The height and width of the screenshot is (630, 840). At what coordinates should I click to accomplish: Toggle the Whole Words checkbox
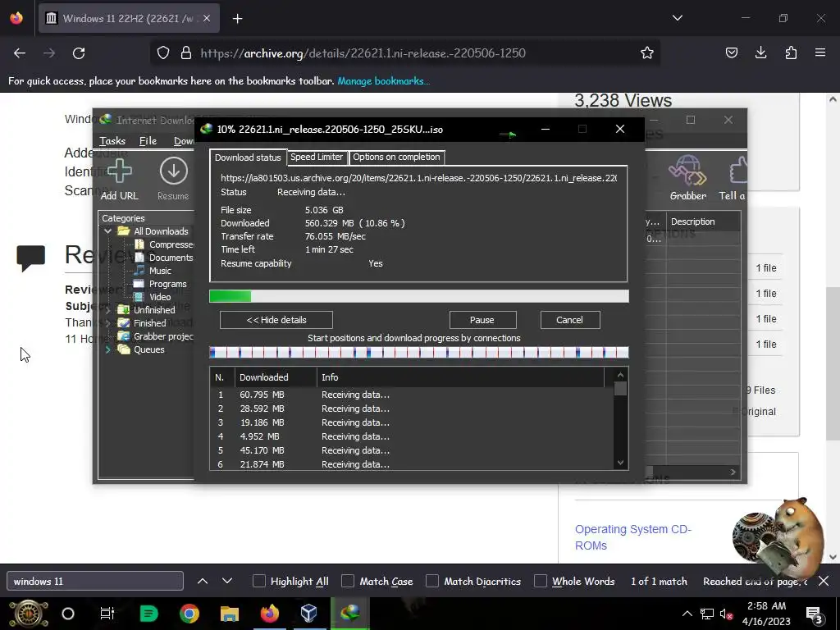(541, 581)
